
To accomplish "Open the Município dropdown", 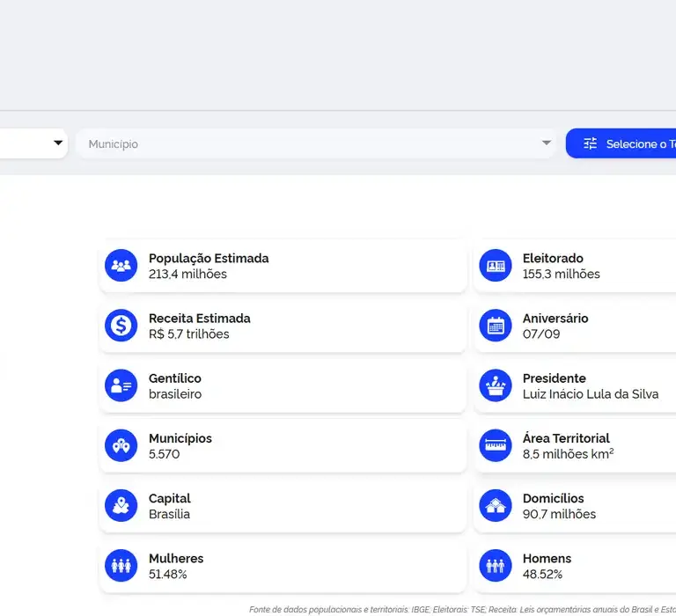I will pyautogui.click(x=316, y=143).
